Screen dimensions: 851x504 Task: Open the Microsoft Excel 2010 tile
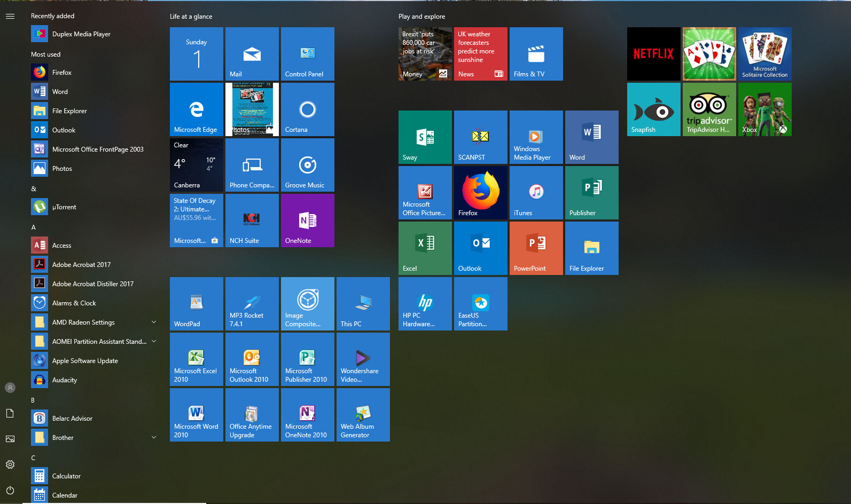pos(196,359)
